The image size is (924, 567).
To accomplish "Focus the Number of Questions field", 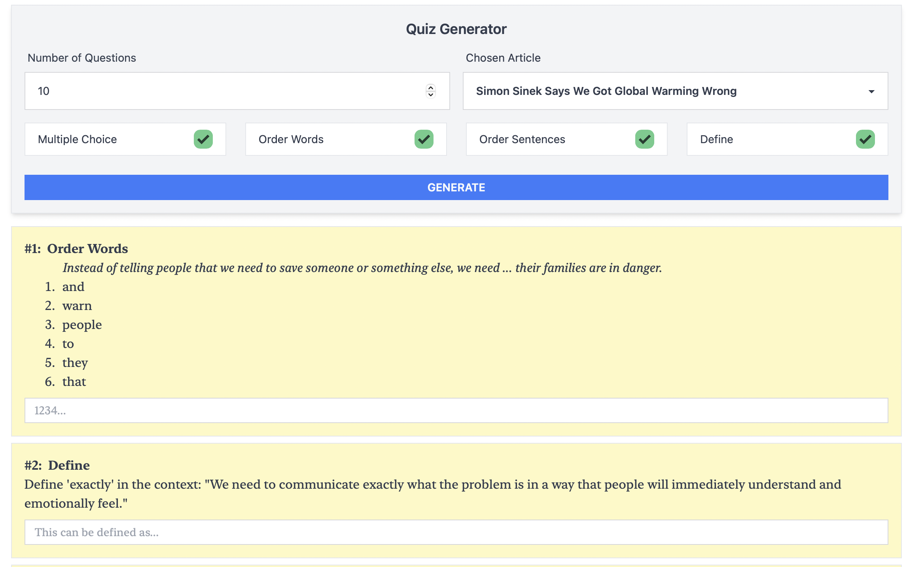I will click(222, 91).
